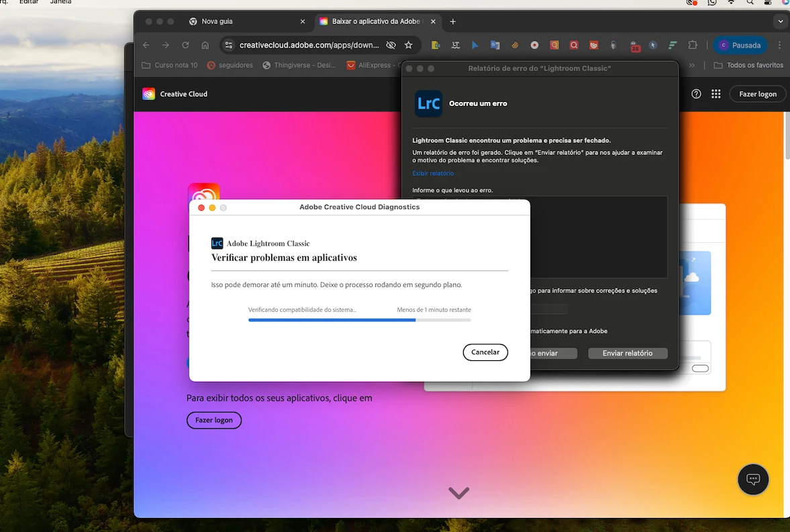Expand the tab search chevron in Chrome

(x=781, y=21)
